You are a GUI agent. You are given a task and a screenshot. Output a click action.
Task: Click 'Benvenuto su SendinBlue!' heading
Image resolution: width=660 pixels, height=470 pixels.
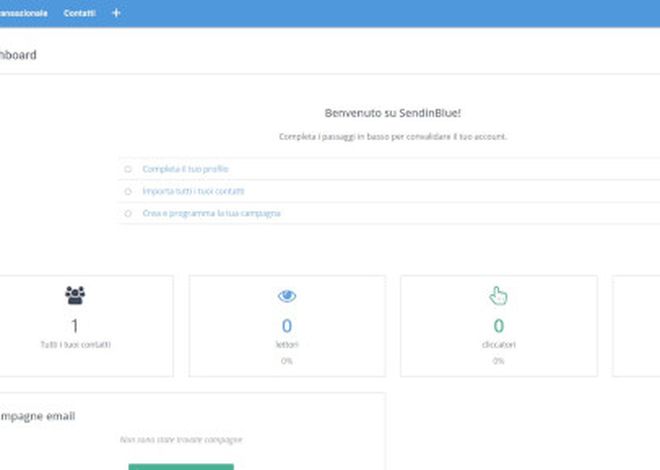tap(393, 113)
